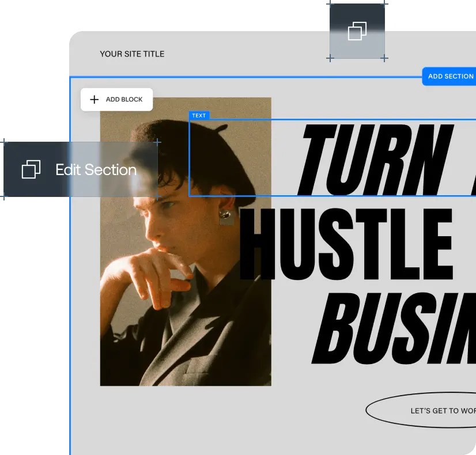Viewport: 476px width, 455px height.
Task: Click the YOUR SITE TITLE header text
Action: coord(132,54)
